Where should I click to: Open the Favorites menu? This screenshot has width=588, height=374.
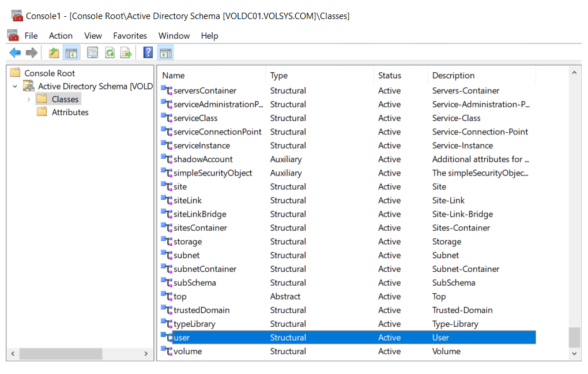[x=130, y=36]
